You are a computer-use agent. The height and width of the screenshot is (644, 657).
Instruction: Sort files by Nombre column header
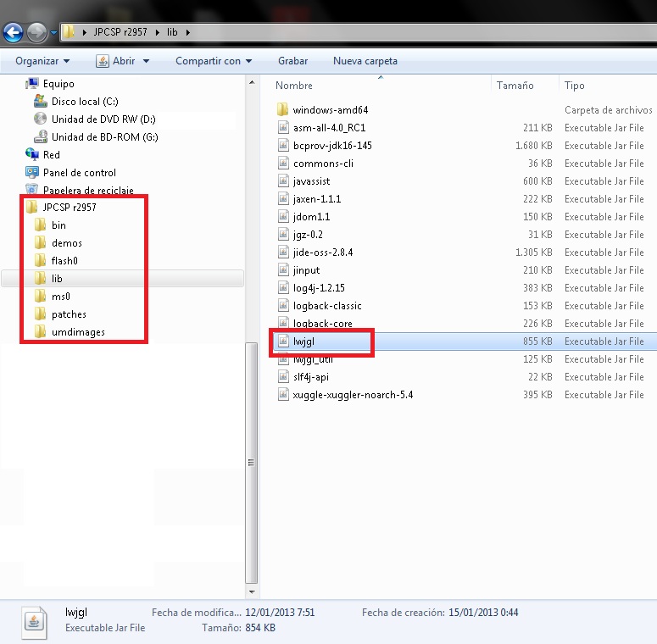294,86
